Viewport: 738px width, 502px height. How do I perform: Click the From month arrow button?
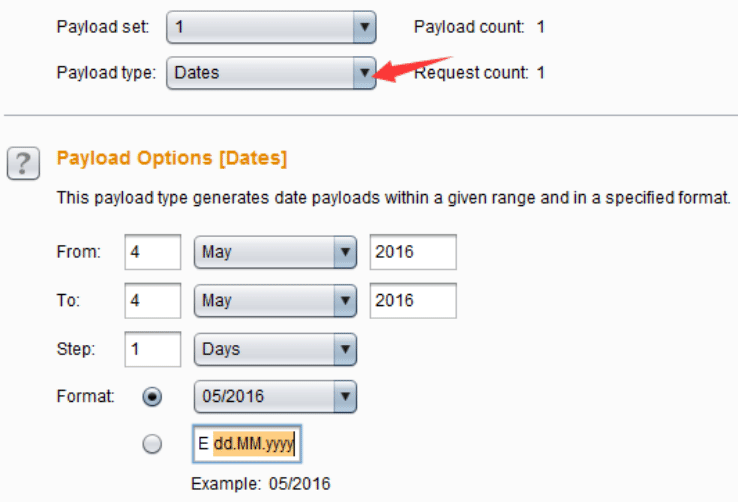(x=345, y=252)
